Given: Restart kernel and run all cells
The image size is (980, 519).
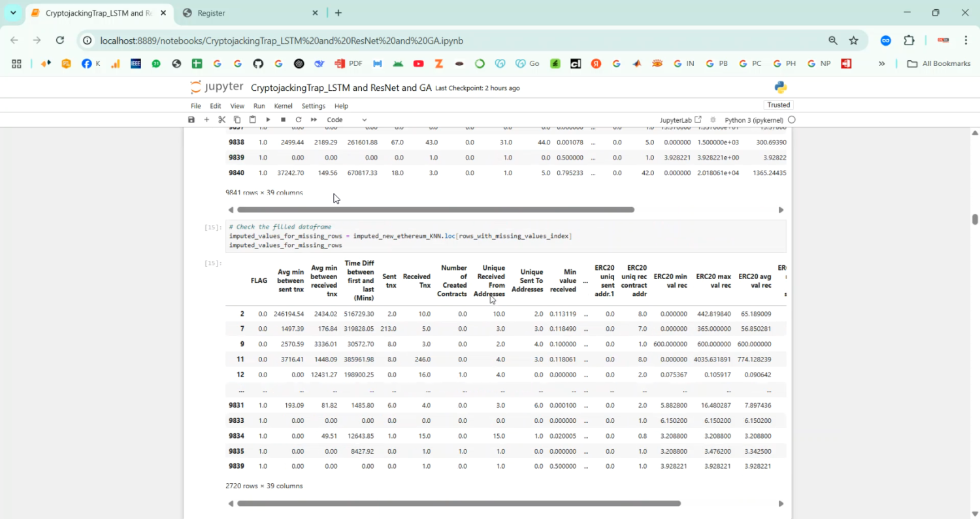Looking at the screenshot, I should [x=314, y=120].
